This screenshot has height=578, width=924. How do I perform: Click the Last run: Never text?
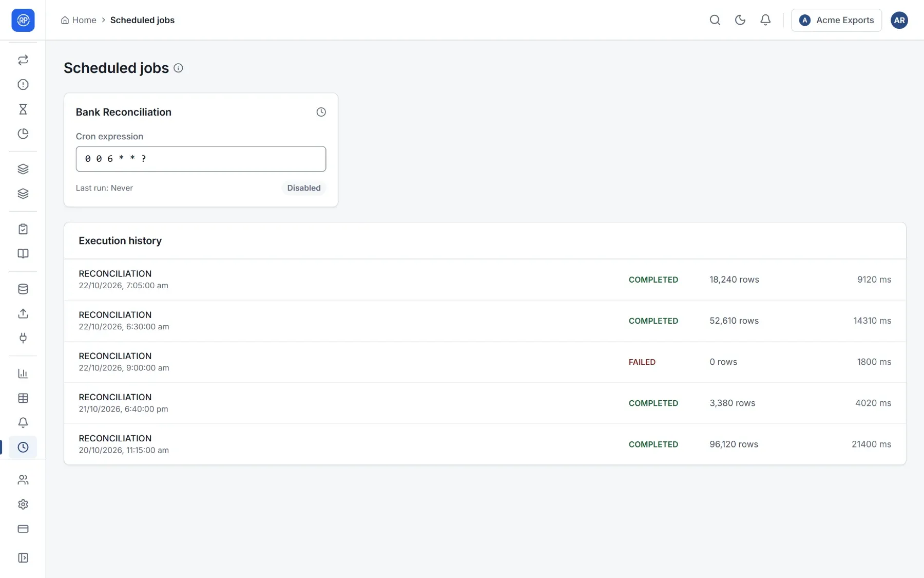coord(104,188)
